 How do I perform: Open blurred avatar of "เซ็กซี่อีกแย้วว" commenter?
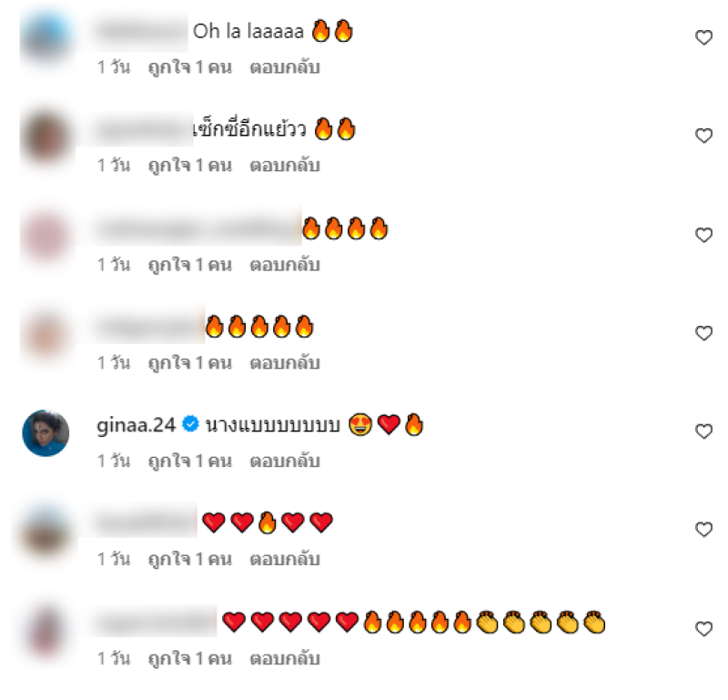click(45, 137)
